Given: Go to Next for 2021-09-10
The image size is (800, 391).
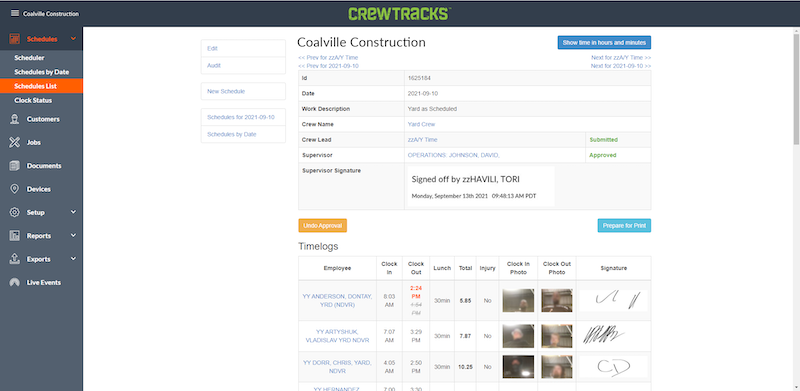Looking at the screenshot, I should 621,66.
